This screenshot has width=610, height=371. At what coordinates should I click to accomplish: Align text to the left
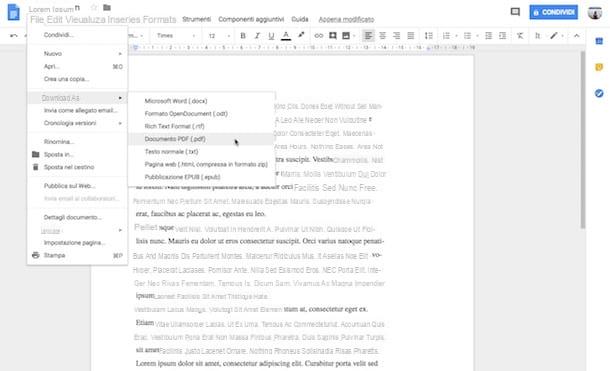[368, 36]
